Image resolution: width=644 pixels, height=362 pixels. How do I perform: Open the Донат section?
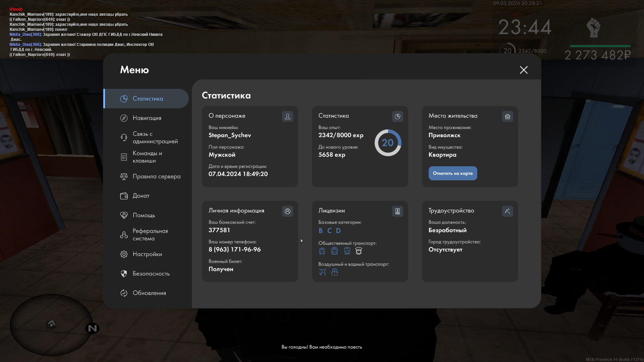click(x=141, y=196)
